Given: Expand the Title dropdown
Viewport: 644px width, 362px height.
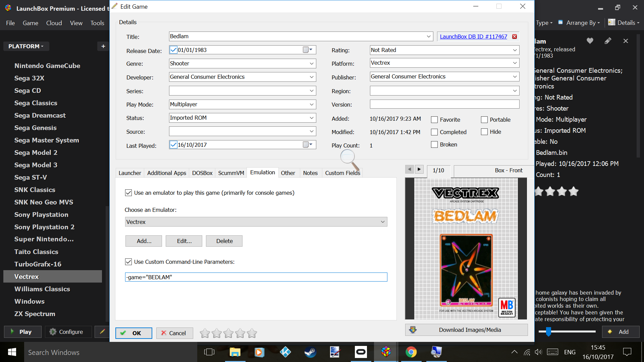Looking at the screenshot, I should click(x=429, y=36).
